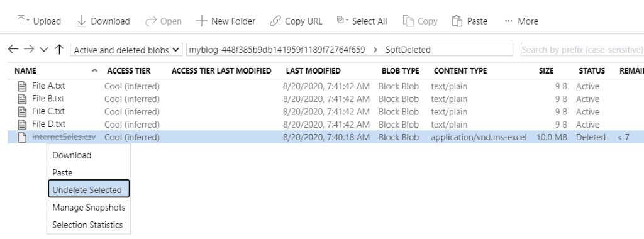Select the File C.txt row

[326, 111]
